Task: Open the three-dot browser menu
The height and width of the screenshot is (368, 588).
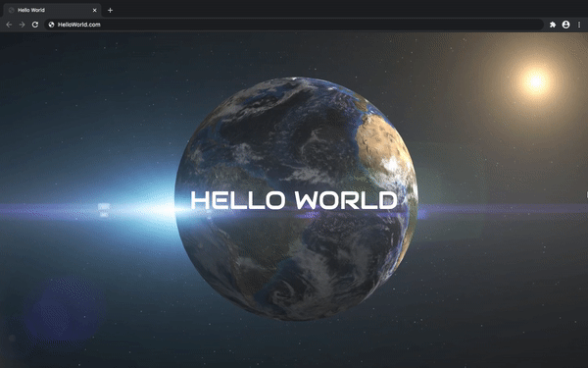Action: 579,25
